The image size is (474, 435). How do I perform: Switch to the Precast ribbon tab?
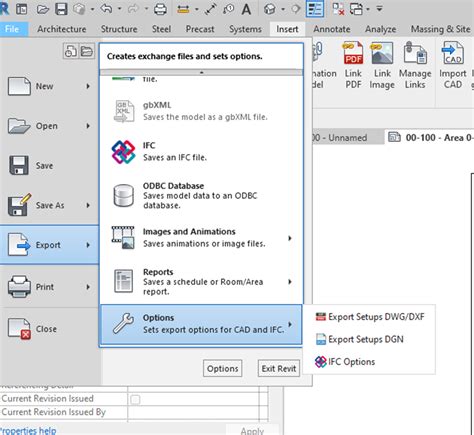(x=200, y=29)
